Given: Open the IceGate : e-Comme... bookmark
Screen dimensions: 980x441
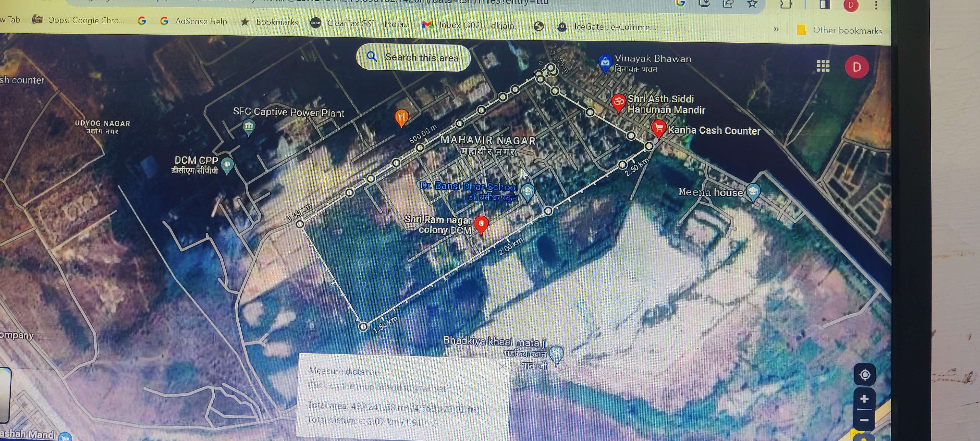Looking at the screenshot, I should pyautogui.click(x=606, y=27).
